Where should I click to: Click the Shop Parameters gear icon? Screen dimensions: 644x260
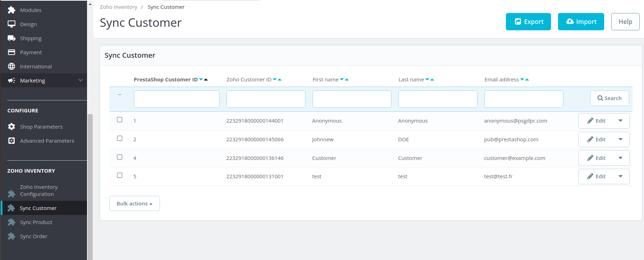12,126
